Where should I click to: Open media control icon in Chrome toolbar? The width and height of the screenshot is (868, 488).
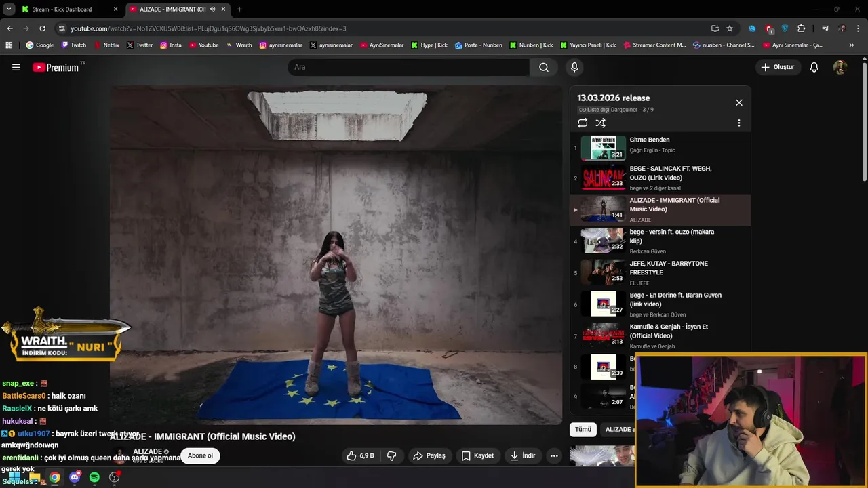point(825,28)
